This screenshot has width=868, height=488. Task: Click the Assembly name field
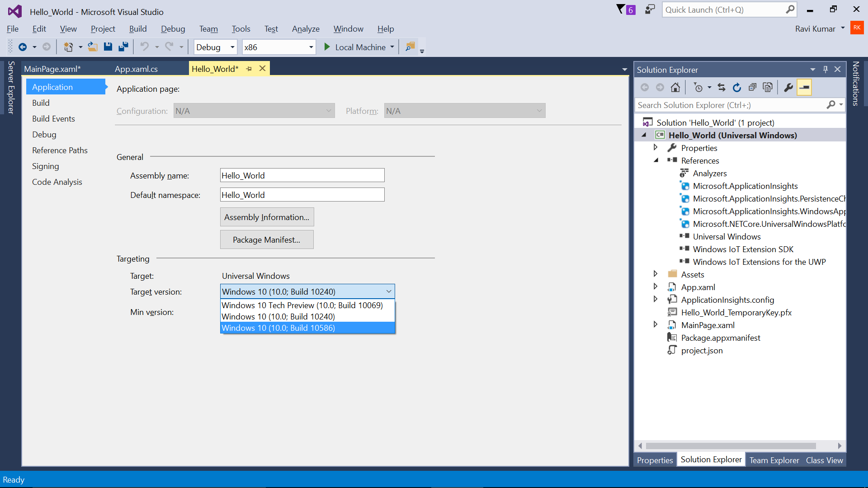(302, 175)
